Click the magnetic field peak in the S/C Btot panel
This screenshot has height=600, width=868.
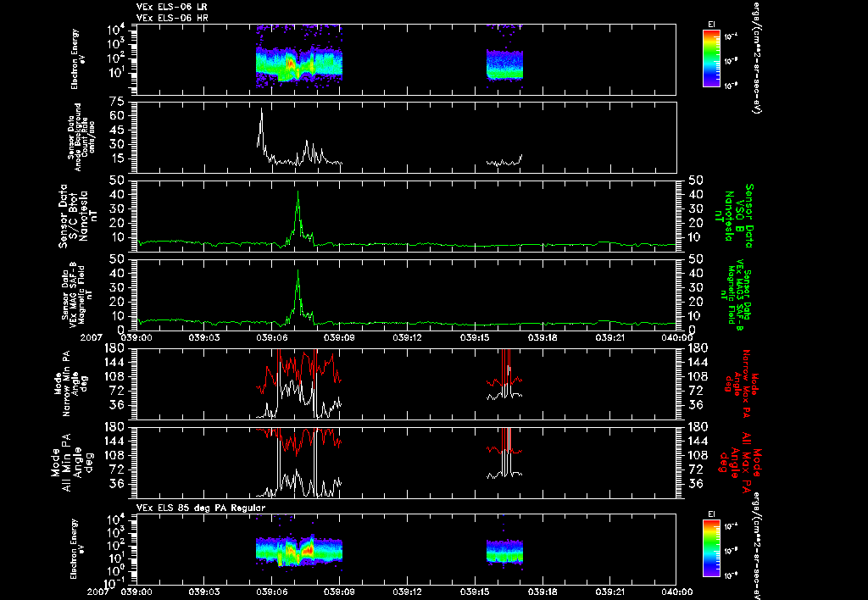click(x=298, y=192)
